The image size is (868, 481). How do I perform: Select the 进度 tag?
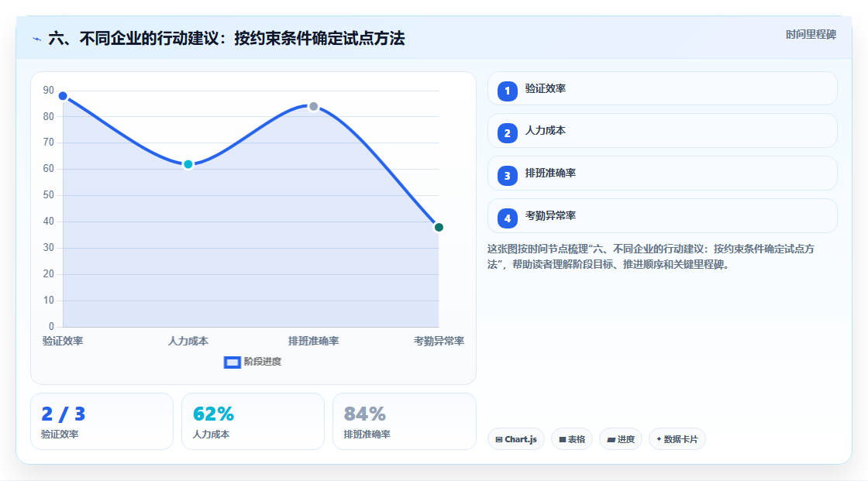[621, 439]
